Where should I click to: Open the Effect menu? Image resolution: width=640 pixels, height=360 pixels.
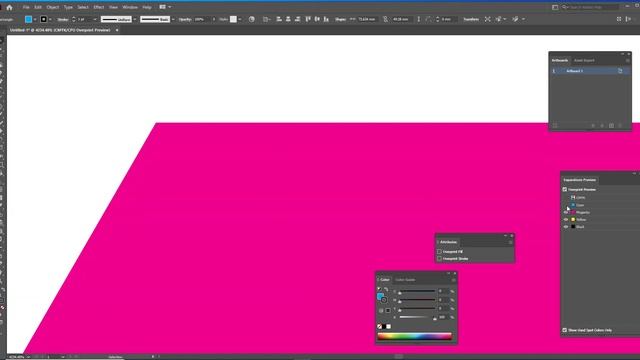(x=99, y=7)
